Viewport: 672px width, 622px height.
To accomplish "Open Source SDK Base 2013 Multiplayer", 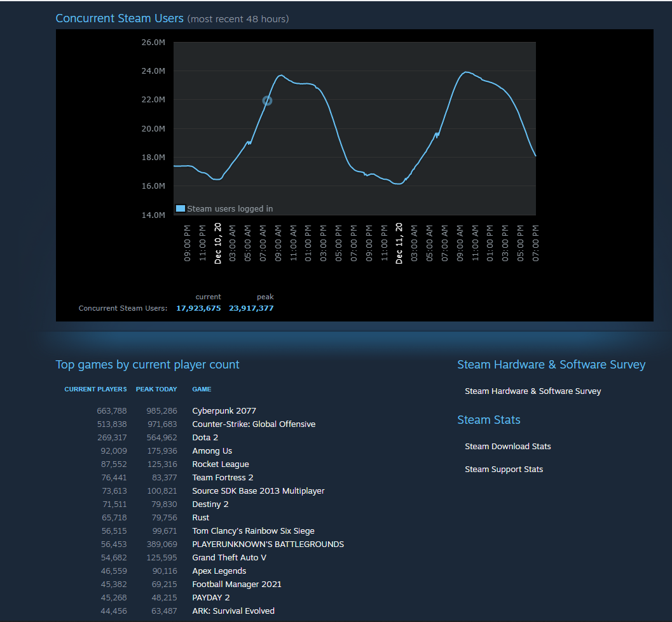I will pos(258,491).
